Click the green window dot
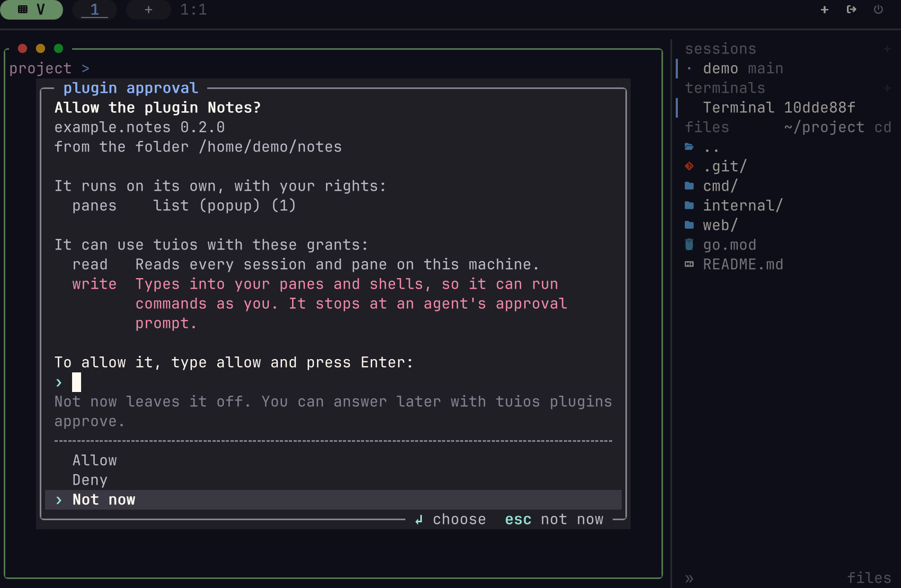 58,48
